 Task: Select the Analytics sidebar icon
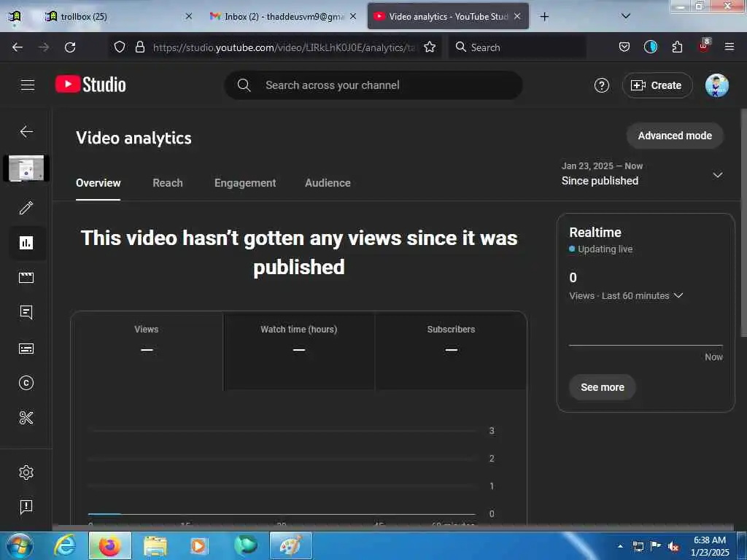coord(26,243)
